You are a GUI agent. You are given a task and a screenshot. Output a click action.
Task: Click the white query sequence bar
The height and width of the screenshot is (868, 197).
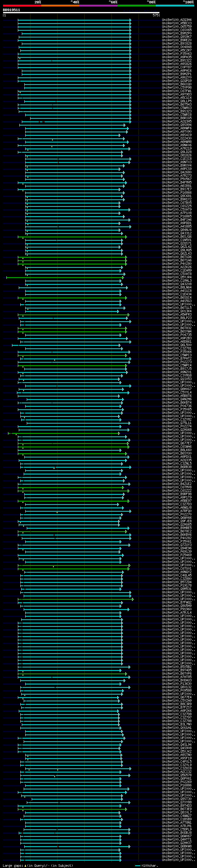coord(81,13)
